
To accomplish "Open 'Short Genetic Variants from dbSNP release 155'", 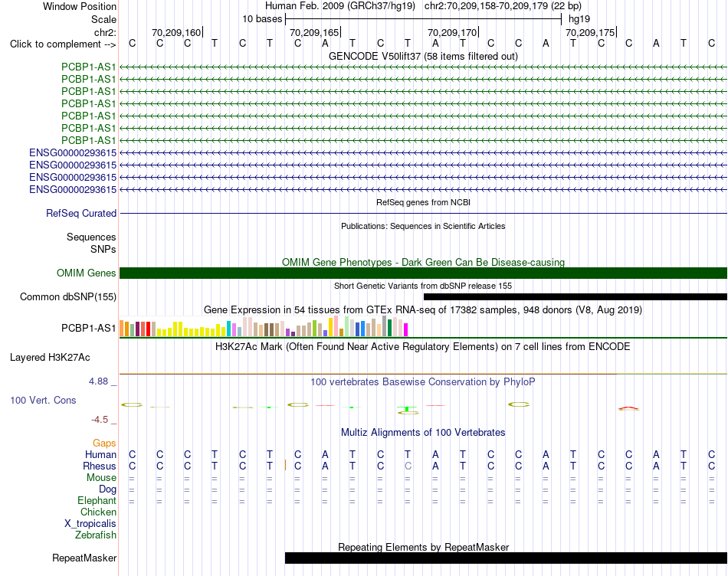I will [x=423, y=286].
